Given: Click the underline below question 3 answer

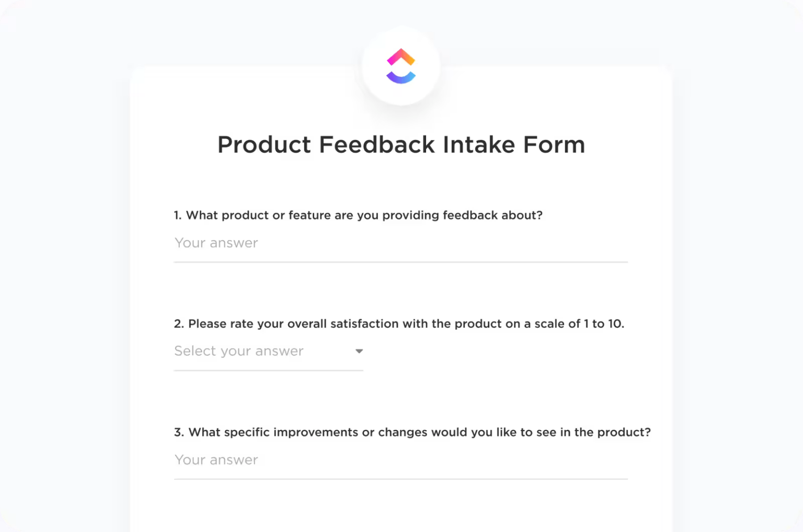Looking at the screenshot, I should [x=400, y=479].
